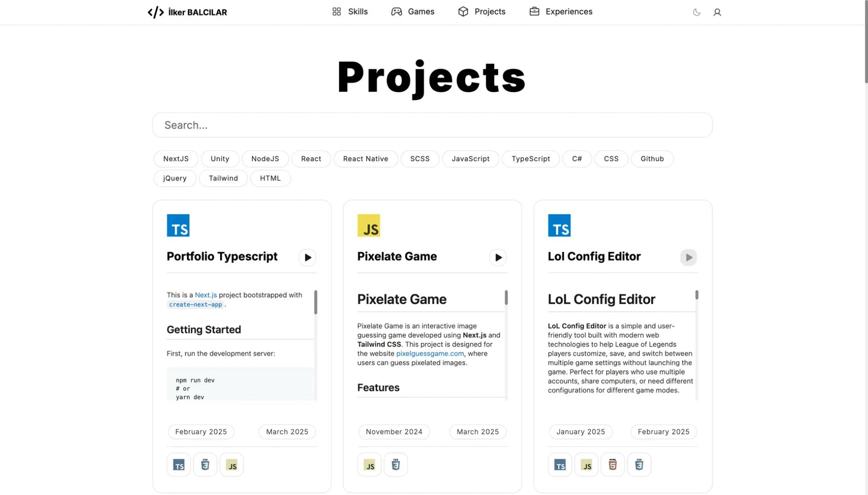The image size is (868, 495).
Task: Toggle dark mode with the moon icon
Action: click(x=696, y=12)
